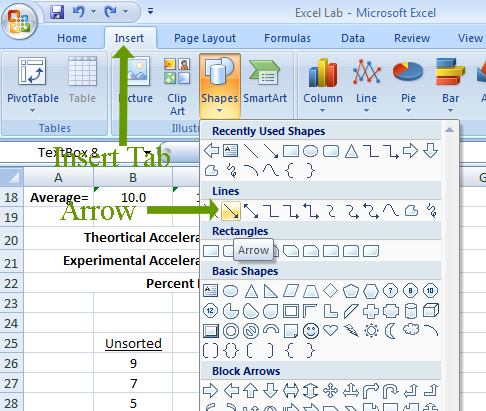Switch to the Insert tab

click(129, 38)
